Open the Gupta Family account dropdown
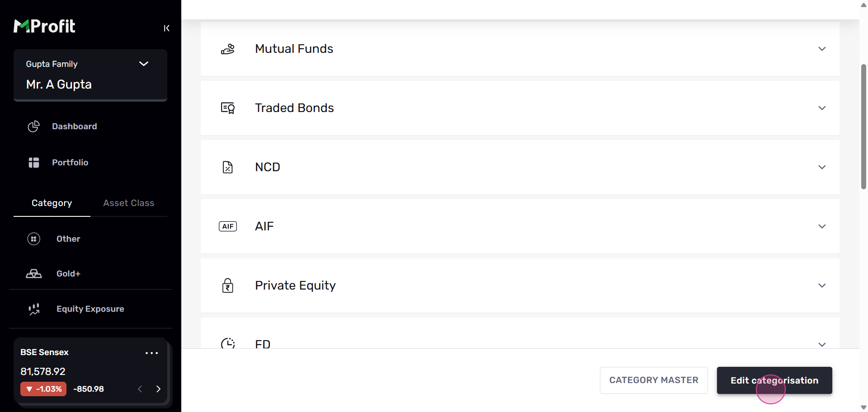Viewport: 868px width, 412px height. [x=144, y=64]
